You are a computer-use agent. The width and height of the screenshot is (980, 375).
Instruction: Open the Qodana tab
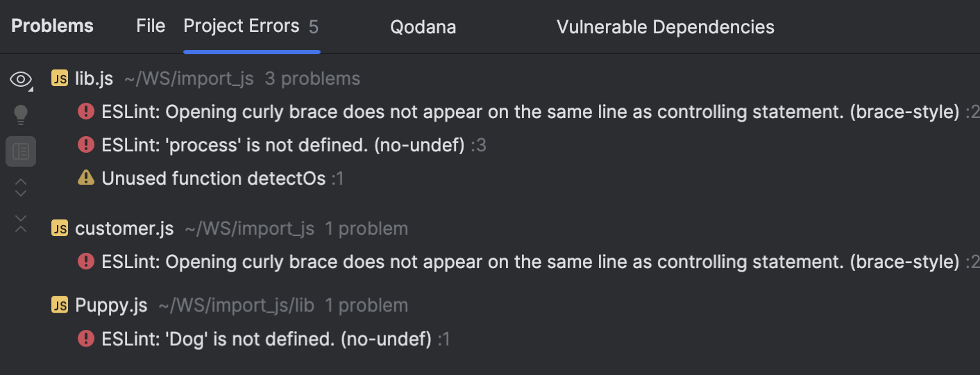pos(423,27)
